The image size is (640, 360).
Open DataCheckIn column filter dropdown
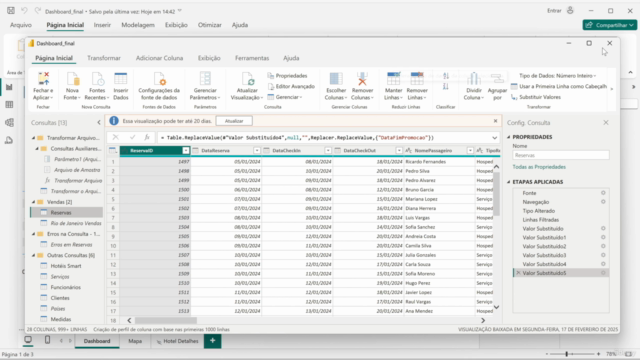coord(328,151)
